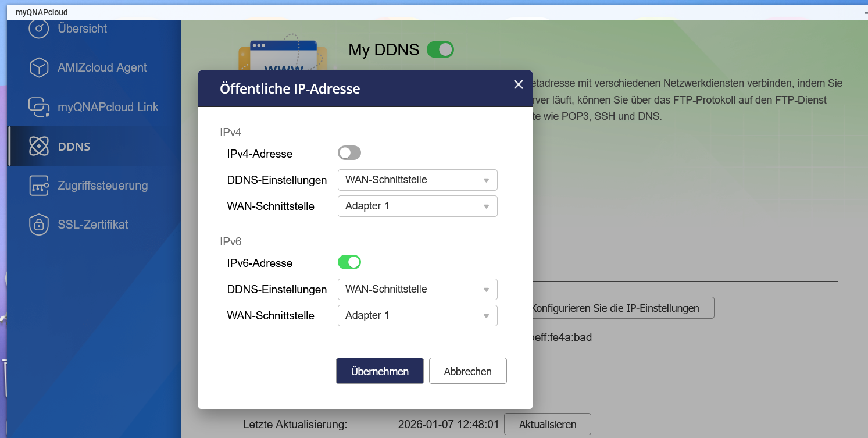
Task: Turn off the My DDNS switch
Action: pyautogui.click(x=440, y=50)
